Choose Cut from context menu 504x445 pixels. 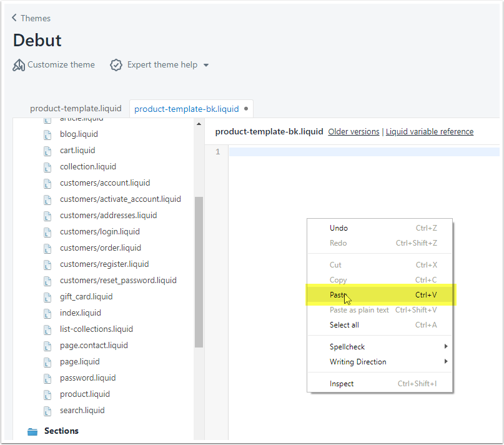pyautogui.click(x=380, y=265)
